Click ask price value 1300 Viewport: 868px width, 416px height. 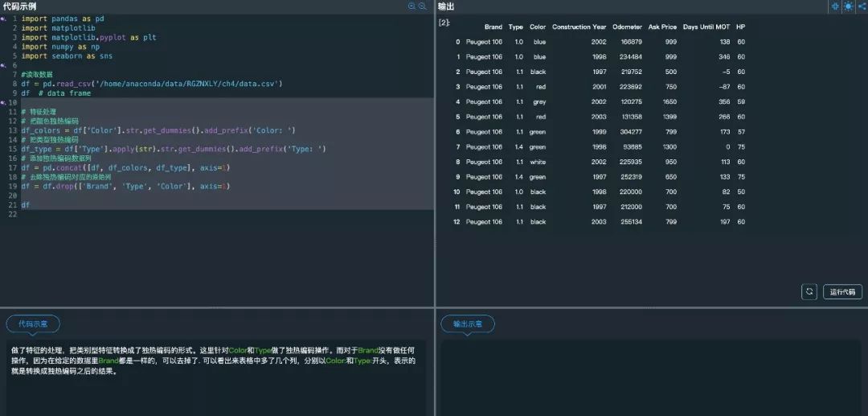(669, 146)
